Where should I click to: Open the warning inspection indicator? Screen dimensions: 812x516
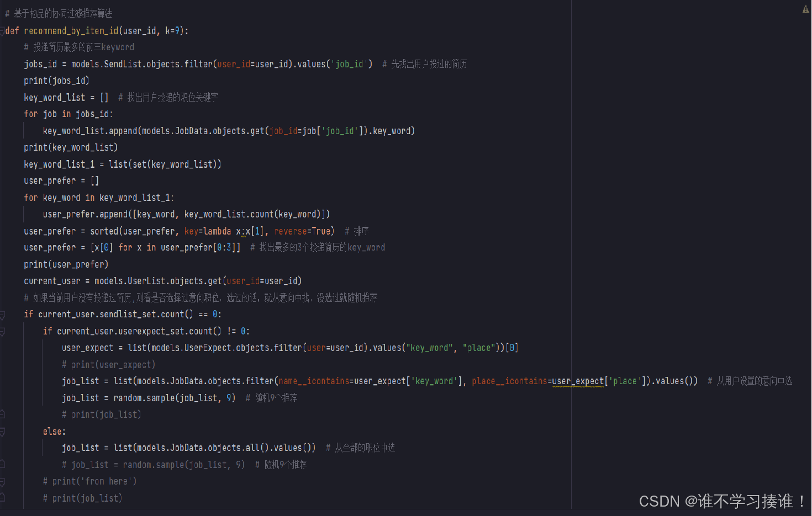(805, 9)
